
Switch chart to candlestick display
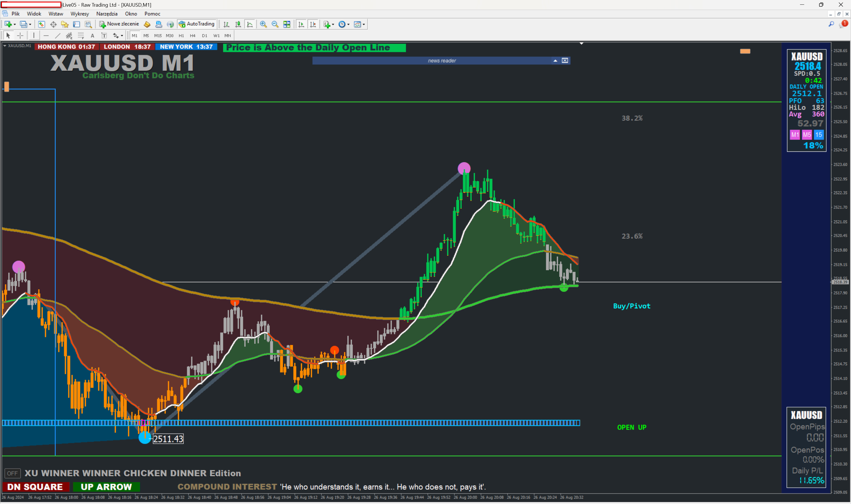point(238,24)
